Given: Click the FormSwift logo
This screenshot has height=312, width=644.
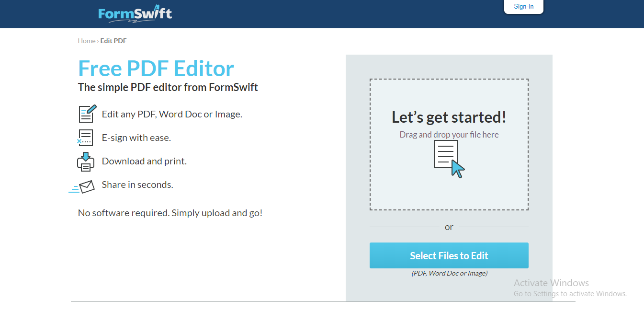Looking at the screenshot, I should point(135,13).
